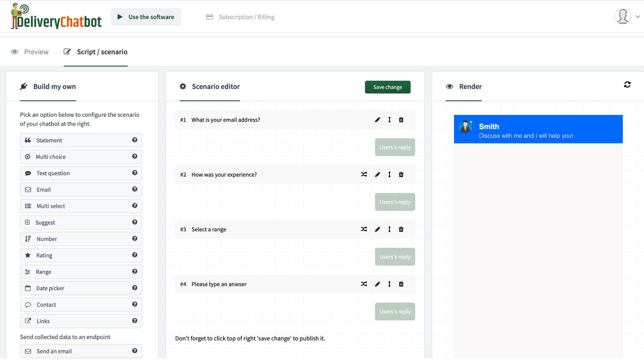Select the Script / scenario tab

click(x=96, y=52)
